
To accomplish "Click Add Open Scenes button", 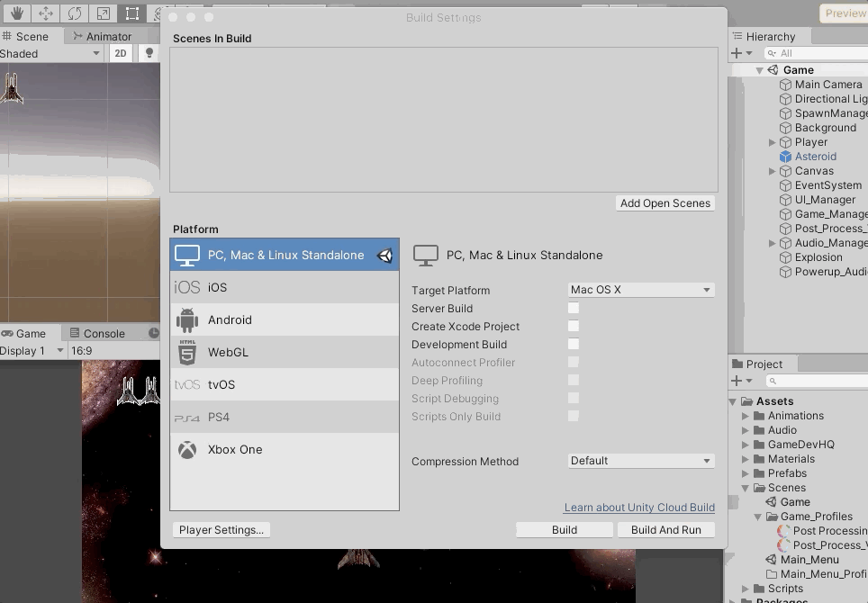I will 665,203.
